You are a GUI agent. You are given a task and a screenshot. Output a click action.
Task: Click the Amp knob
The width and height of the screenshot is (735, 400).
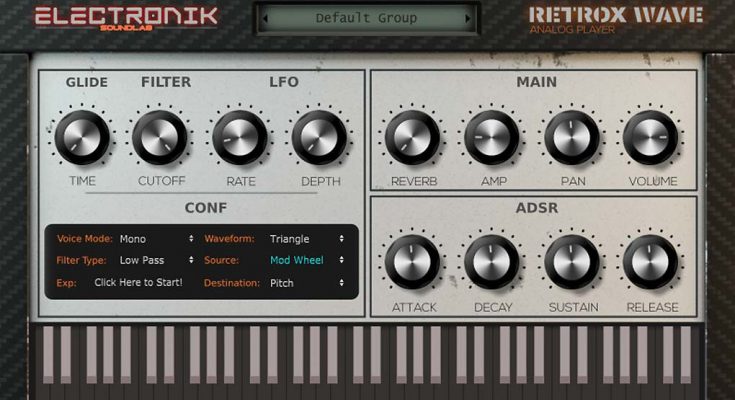point(492,137)
